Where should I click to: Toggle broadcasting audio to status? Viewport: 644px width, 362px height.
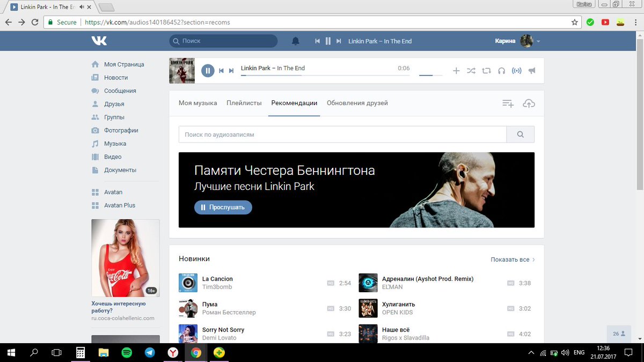517,70
